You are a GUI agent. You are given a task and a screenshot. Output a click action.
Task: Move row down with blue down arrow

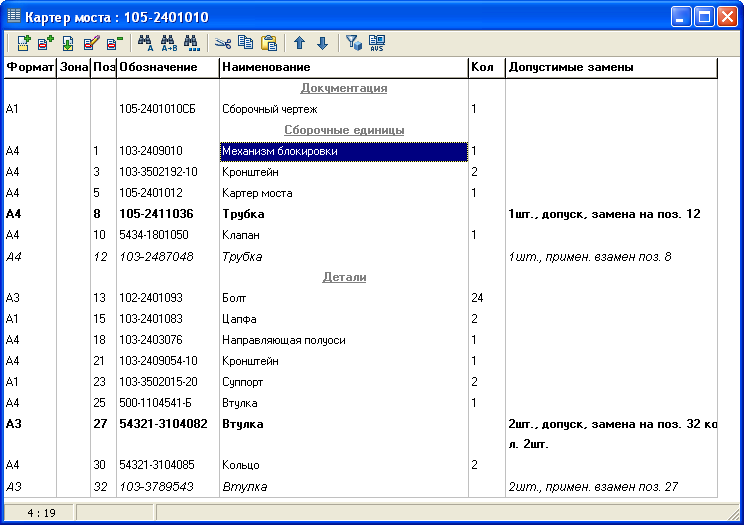322,43
